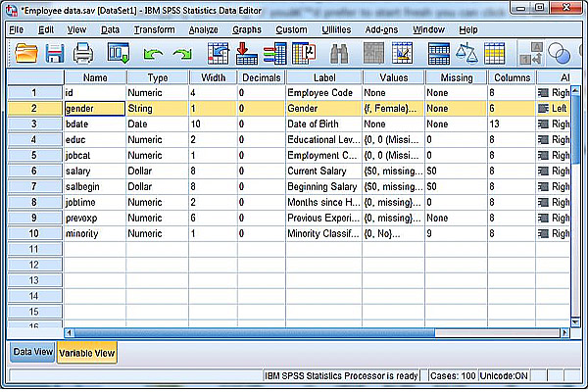Click the Values column header
Image resolution: width=588 pixels, height=392 pixels.
(393, 77)
